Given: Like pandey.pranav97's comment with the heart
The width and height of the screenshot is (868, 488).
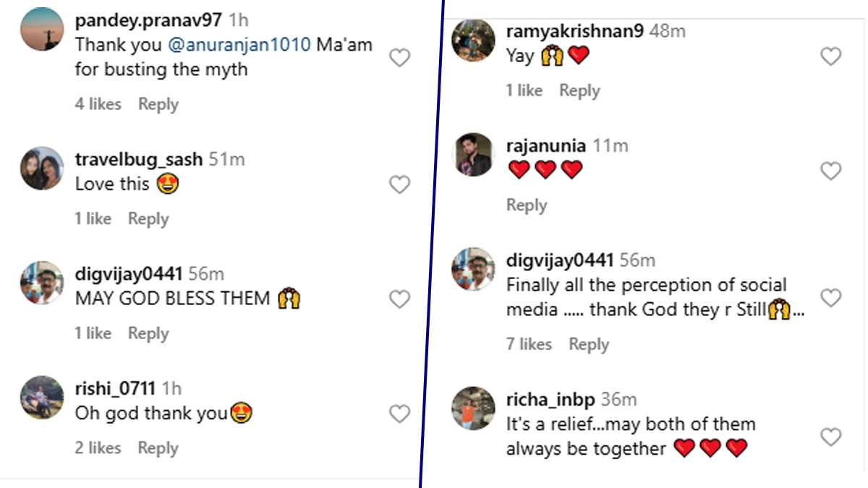Looking at the screenshot, I should click(x=400, y=58).
